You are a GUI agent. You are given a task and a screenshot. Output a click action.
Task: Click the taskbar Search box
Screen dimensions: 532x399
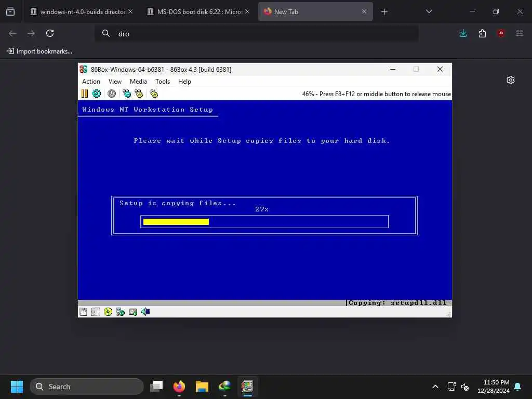tap(87, 387)
